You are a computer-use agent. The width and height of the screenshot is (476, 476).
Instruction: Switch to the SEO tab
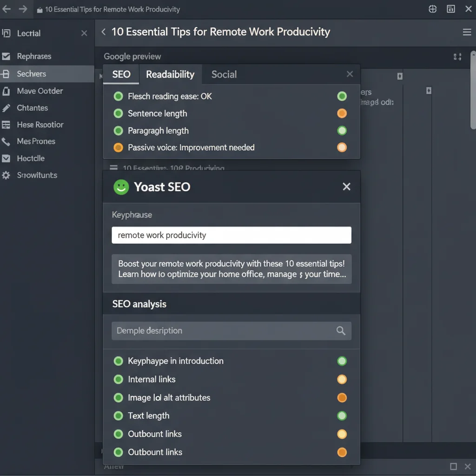[121, 74]
